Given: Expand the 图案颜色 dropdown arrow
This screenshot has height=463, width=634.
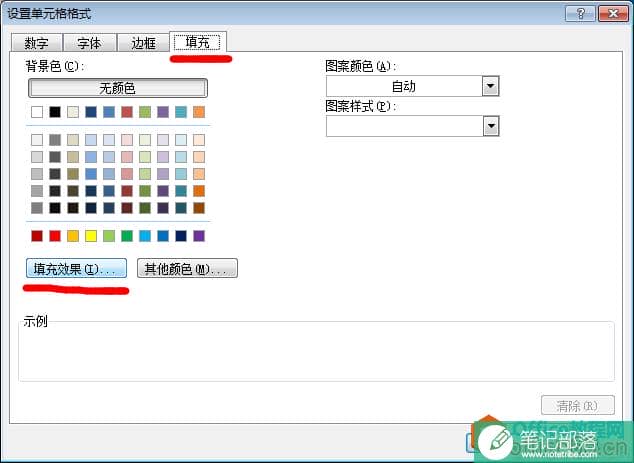Looking at the screenshot, I should 490,86.
